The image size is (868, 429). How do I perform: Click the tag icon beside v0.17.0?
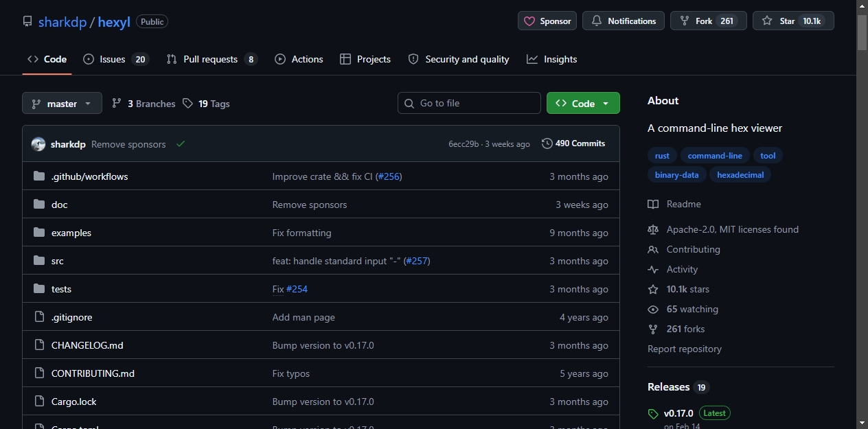click(653, 414)
